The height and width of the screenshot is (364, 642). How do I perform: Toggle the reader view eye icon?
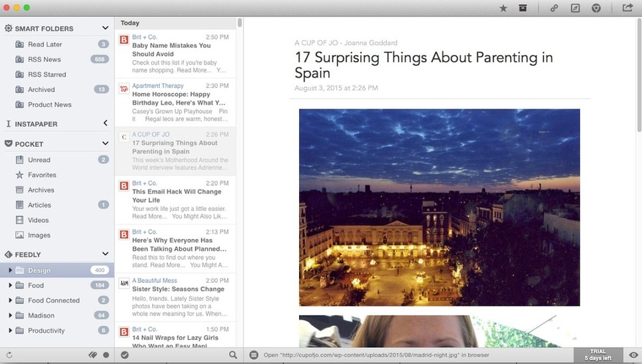(633, 355)
